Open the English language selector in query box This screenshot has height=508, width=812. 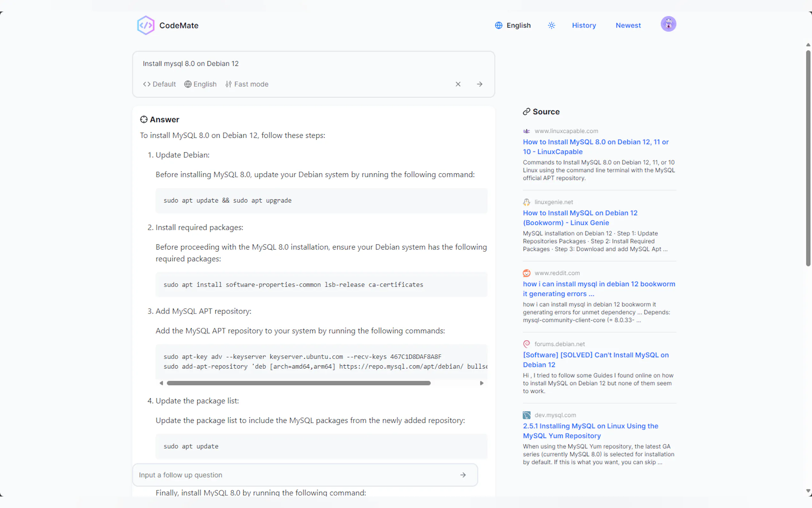[200, 84]
